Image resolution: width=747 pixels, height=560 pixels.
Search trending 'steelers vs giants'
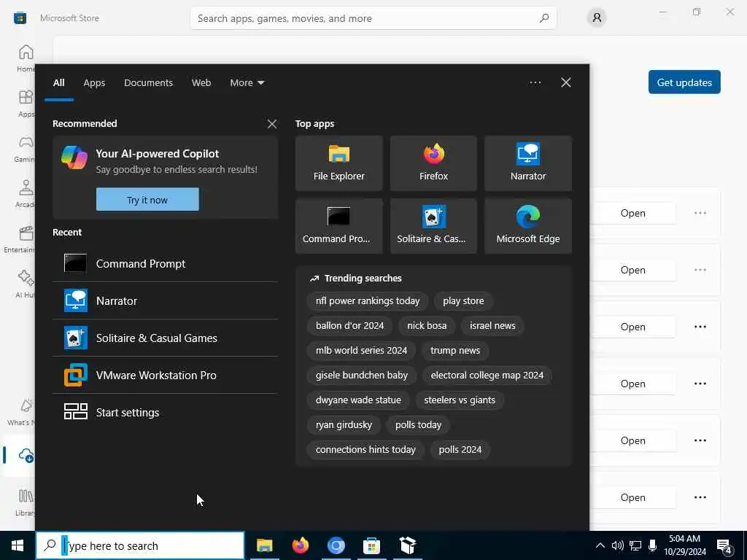click(460, 400)
